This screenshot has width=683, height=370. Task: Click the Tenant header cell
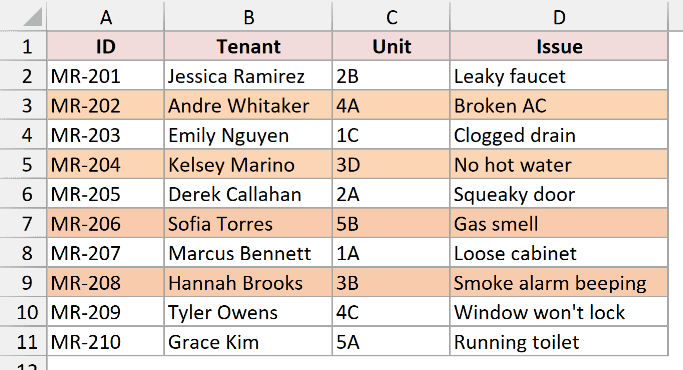tap(248, 46)
